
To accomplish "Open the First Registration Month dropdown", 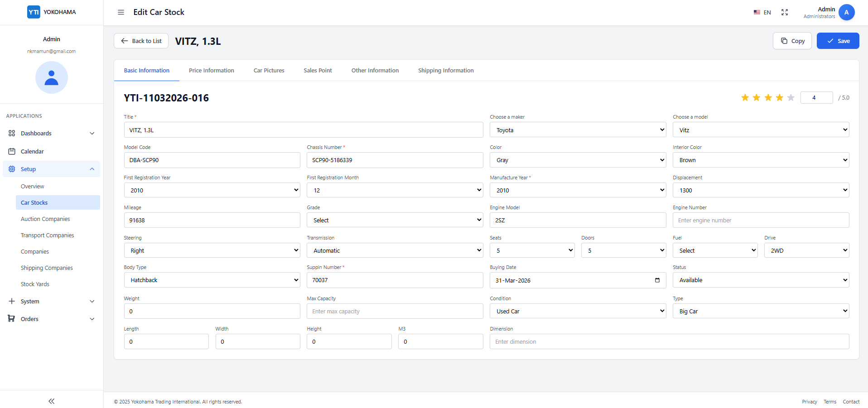I will pos(395,190).
